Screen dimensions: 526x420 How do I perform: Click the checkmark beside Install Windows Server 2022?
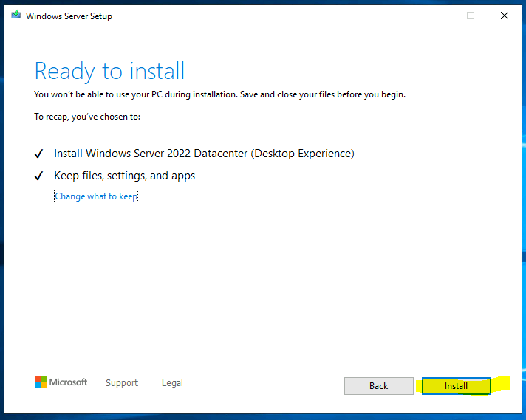pos(39,154)
